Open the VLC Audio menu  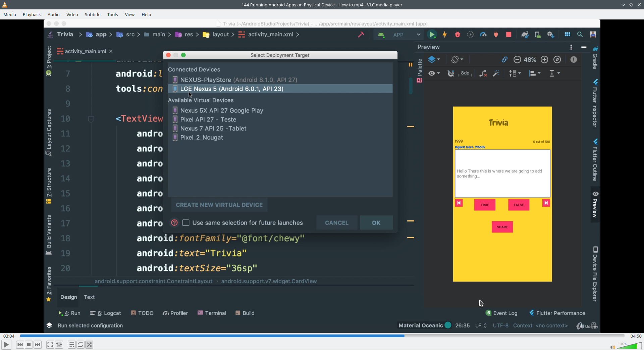53,14
